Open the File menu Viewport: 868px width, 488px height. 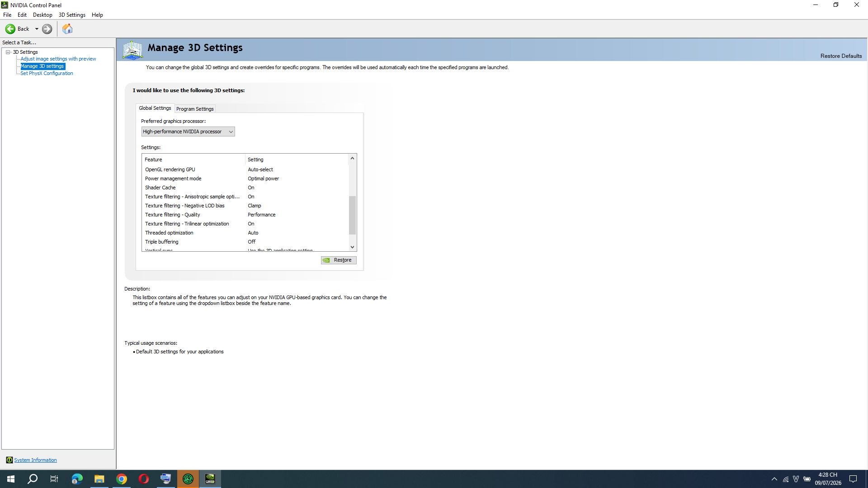coord(7,15)
